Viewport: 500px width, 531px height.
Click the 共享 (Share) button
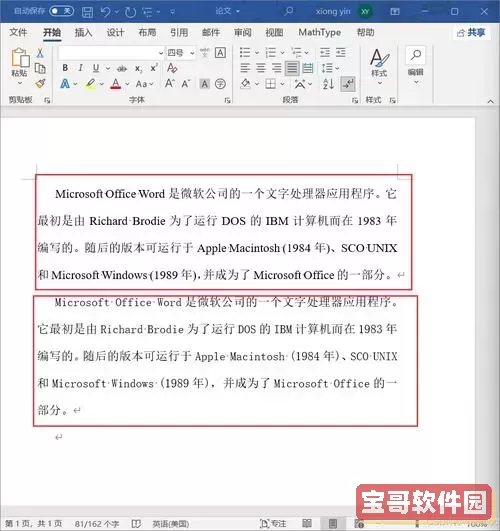coord(471,33)
